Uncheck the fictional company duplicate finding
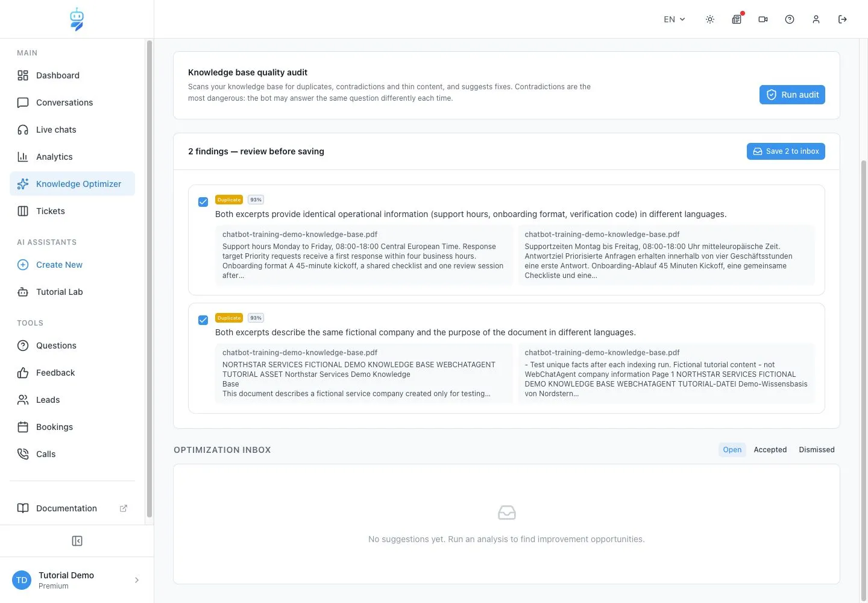 (x=203, y=320)
